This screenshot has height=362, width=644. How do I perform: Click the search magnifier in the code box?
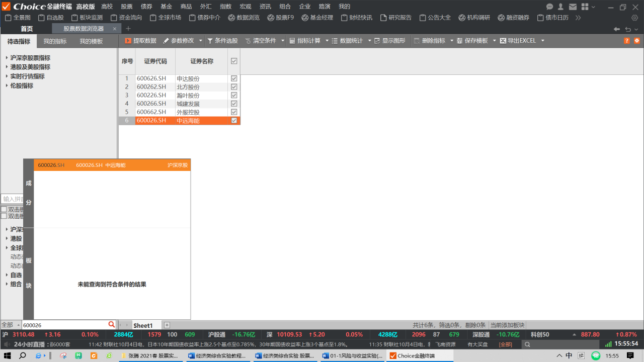[111, 325]
